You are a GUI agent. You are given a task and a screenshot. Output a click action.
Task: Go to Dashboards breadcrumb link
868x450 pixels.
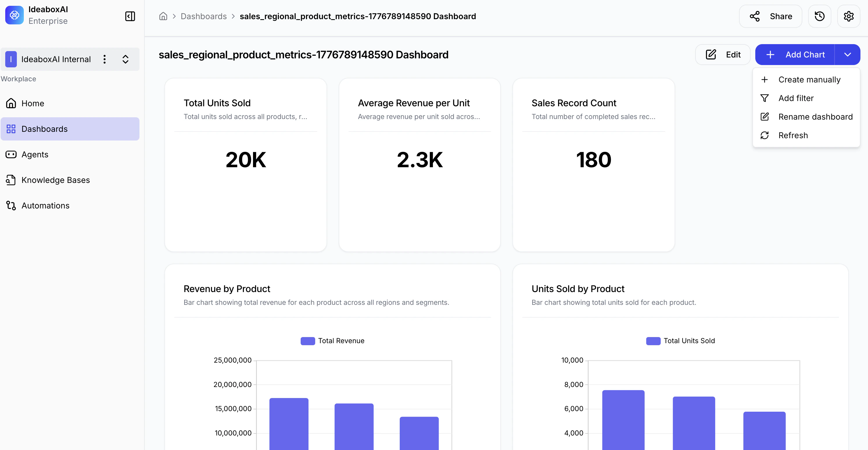pos(204,16)
